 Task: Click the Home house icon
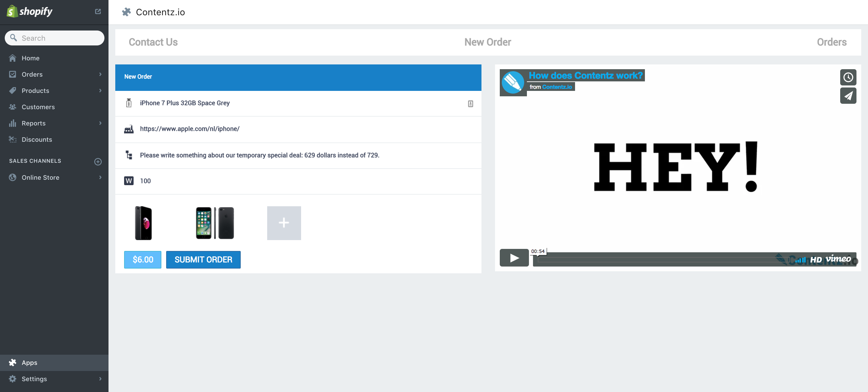(x=13, y=58)
